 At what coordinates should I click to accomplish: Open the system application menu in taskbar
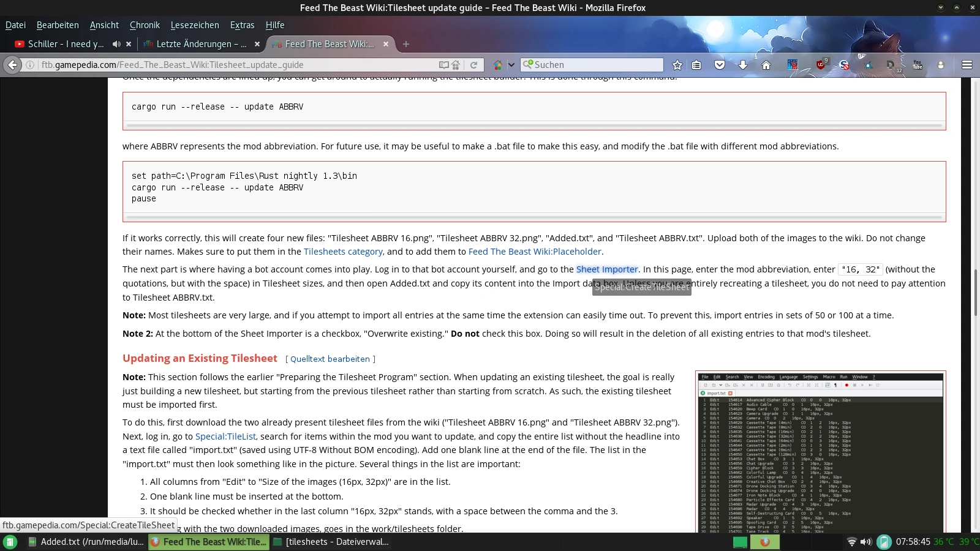coord(10,542)
